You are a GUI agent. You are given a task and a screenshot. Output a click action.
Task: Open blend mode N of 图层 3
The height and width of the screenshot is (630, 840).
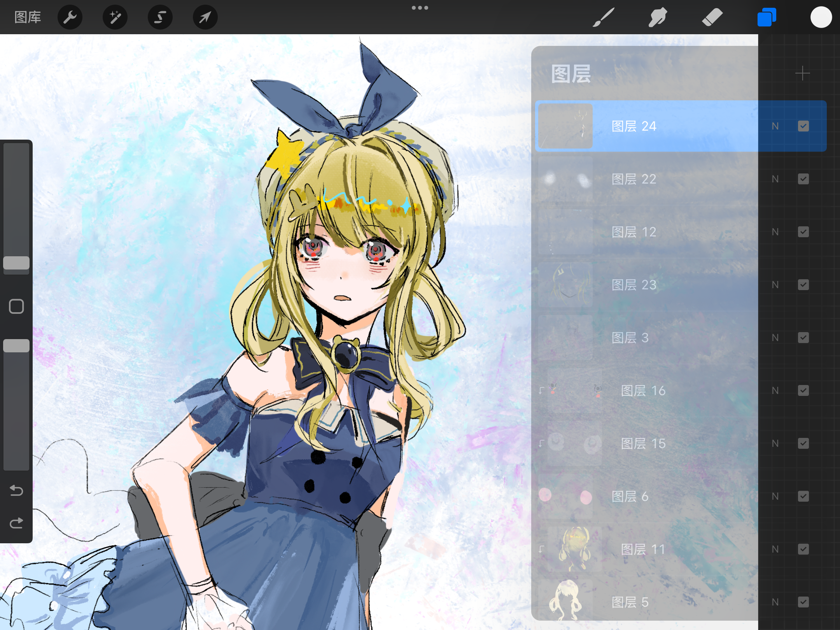pyautogui.click(x=775, y=338)
